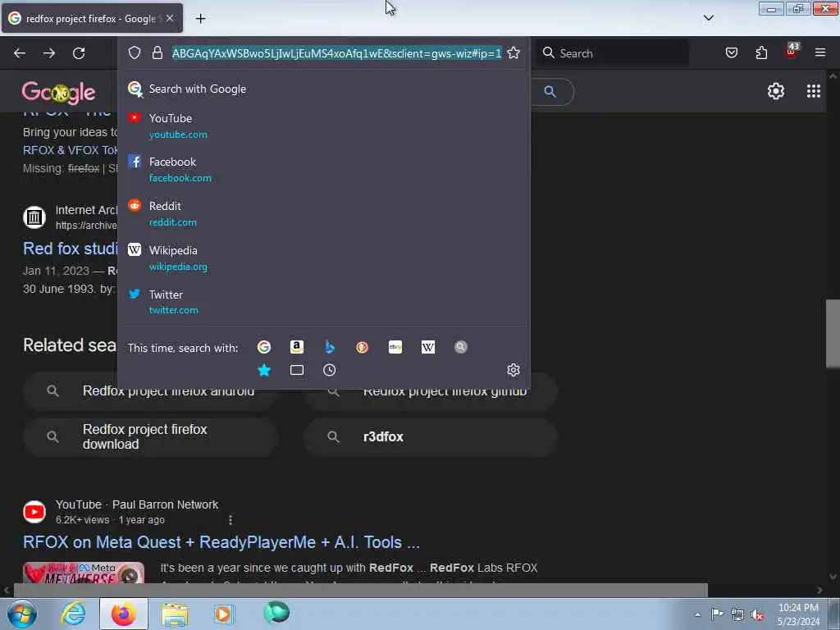
Task: Open the RFOX video thumbnail
Action: pos(84,573)
